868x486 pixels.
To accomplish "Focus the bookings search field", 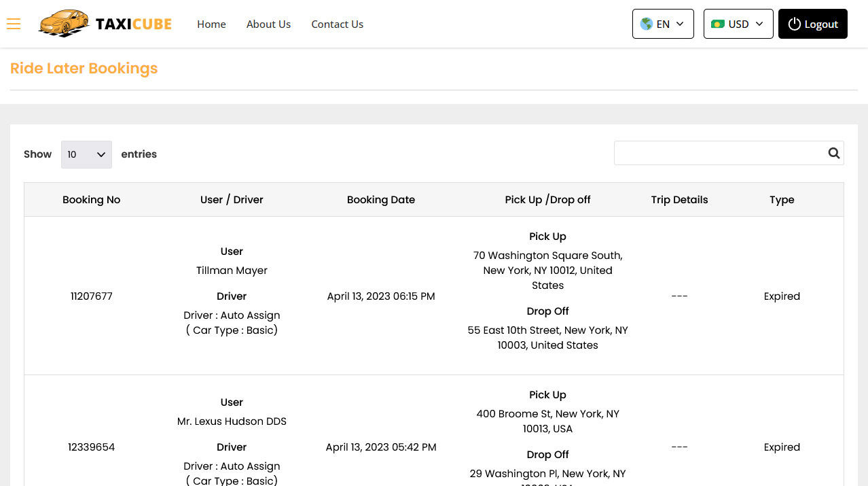I will click(720, 154).
